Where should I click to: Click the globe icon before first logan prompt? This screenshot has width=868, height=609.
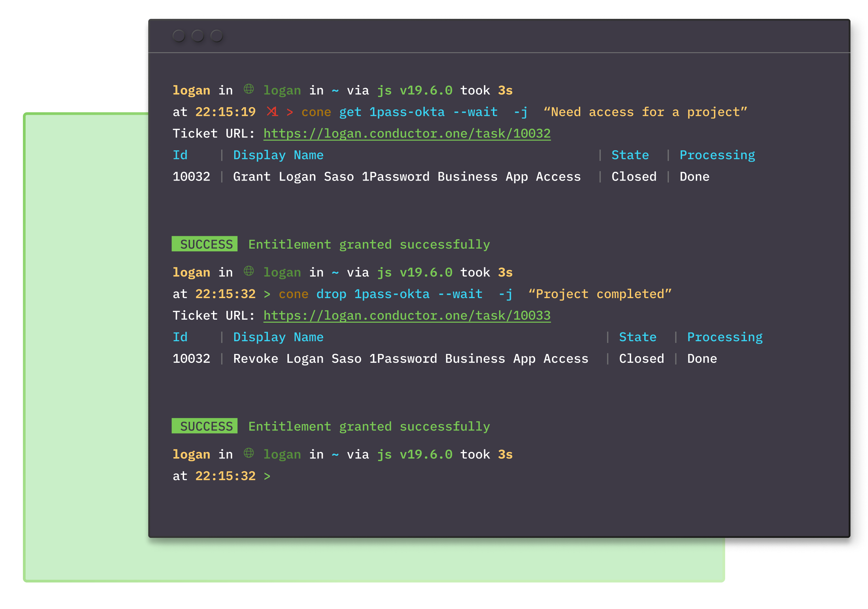pos(249,90)
